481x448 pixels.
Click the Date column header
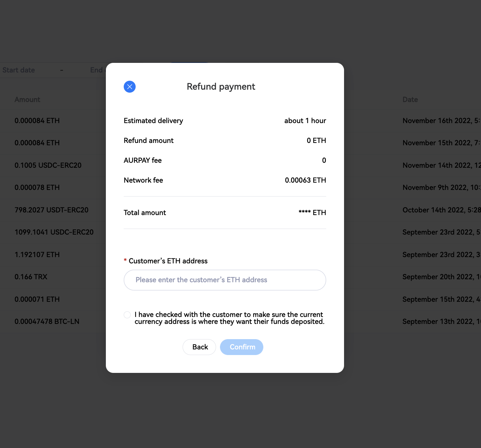(410, 100)
